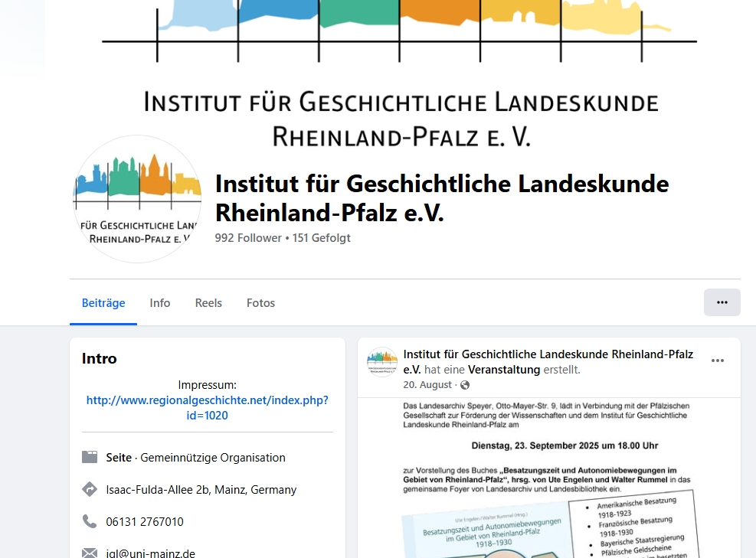Image resolution: width=756 pixels, height=558 pixels.
Task: Click the 992 Follower count
Action: tap(248, 238)
